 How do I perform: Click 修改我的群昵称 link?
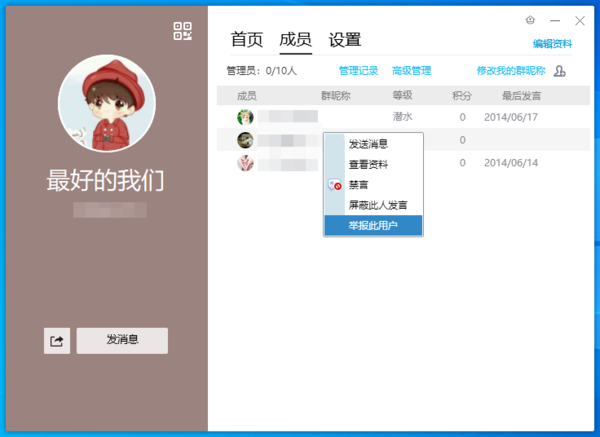tap(511, 71)
